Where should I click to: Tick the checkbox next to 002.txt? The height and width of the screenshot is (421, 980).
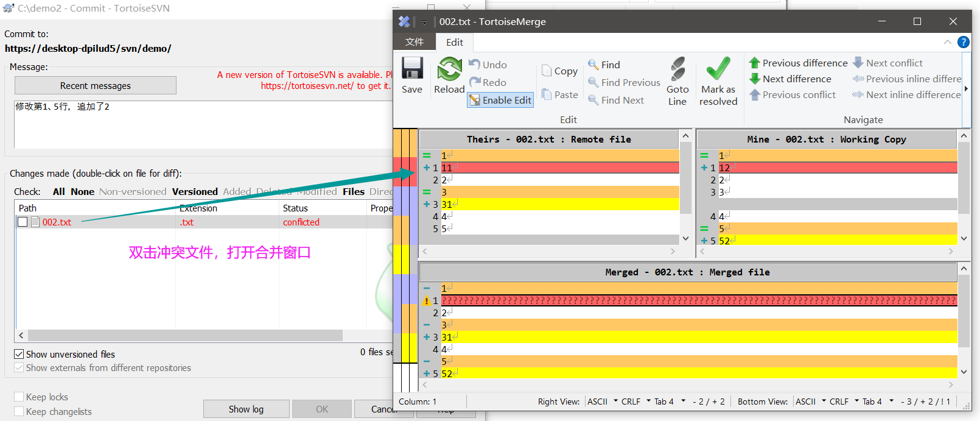(23, 222)
